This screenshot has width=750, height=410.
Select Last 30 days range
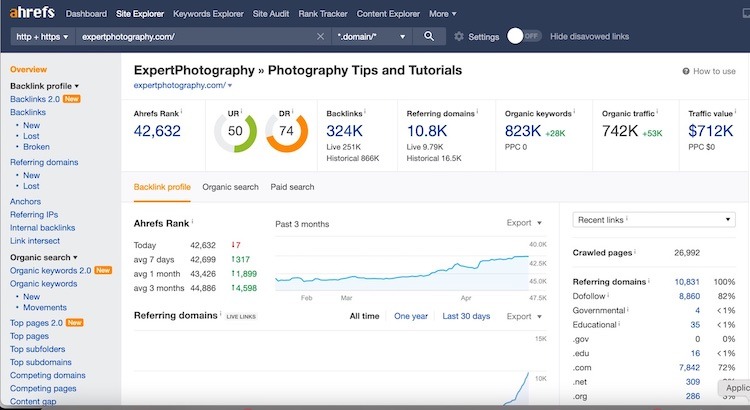coord(466,316)
